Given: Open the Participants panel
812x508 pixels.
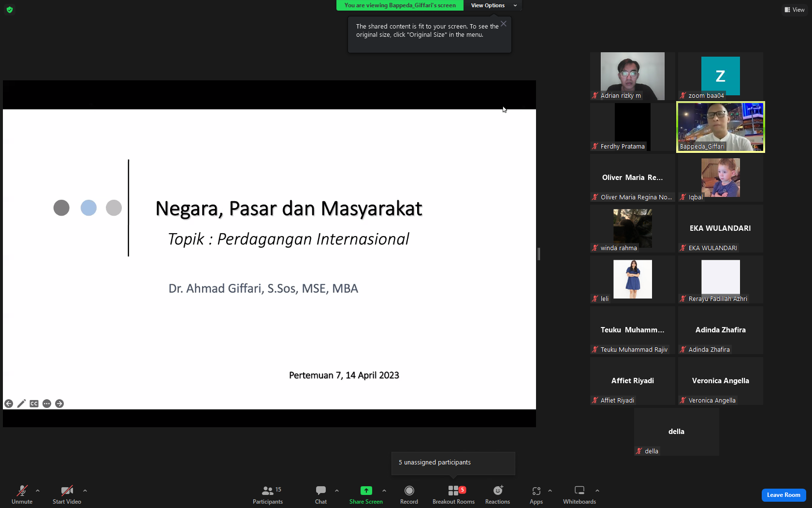Looking at the screenshot, I should 268,495.
